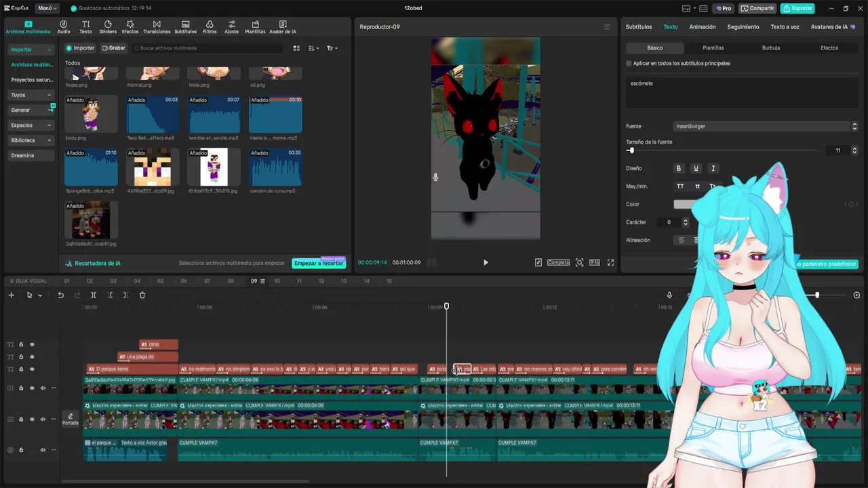Switch media view to grid layout

click(296, 48)
